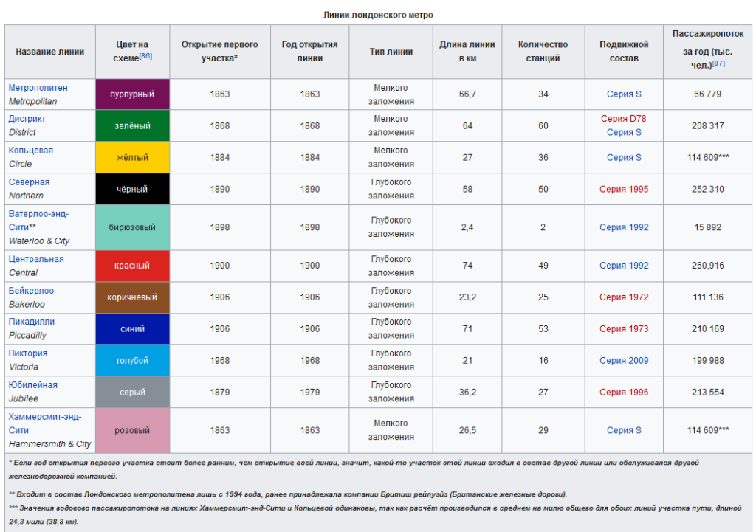Open the Серия 2009 rolling stock link
The width and height of the screenshot is (756, 532).
click(624, 361)
